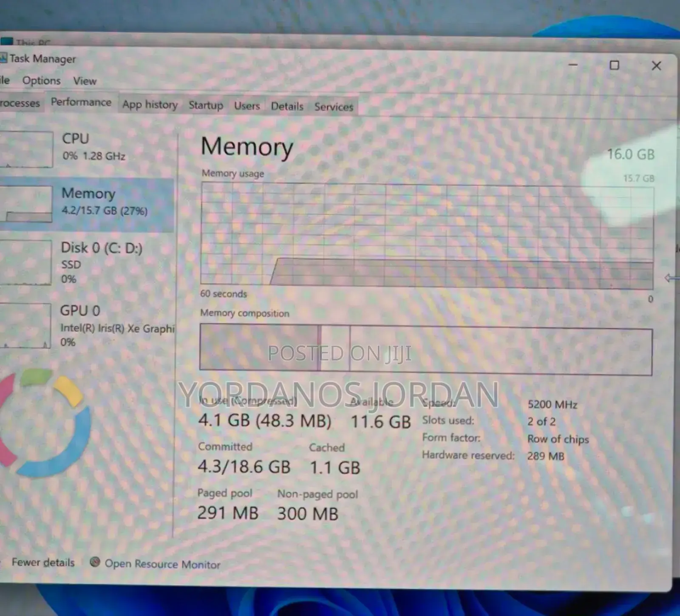Screen dimensions: 680x616
Task: Switch to the Services tab
Action: point(334,107)
